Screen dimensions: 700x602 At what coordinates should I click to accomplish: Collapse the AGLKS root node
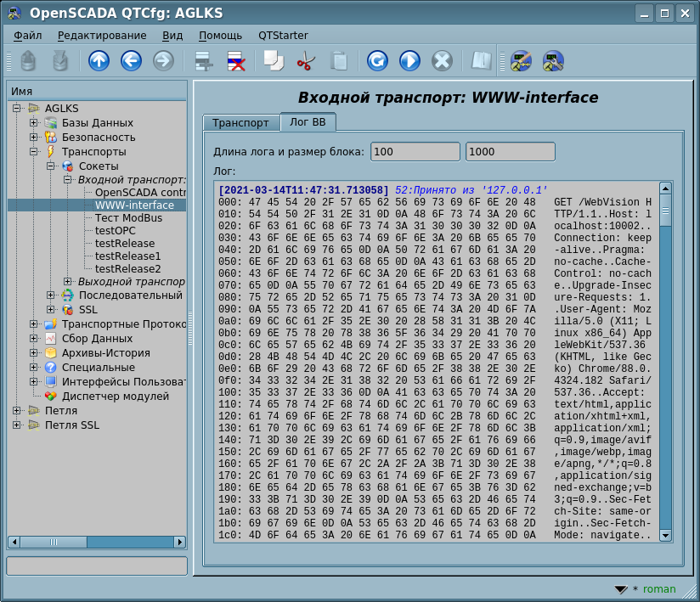pos(16,108)
